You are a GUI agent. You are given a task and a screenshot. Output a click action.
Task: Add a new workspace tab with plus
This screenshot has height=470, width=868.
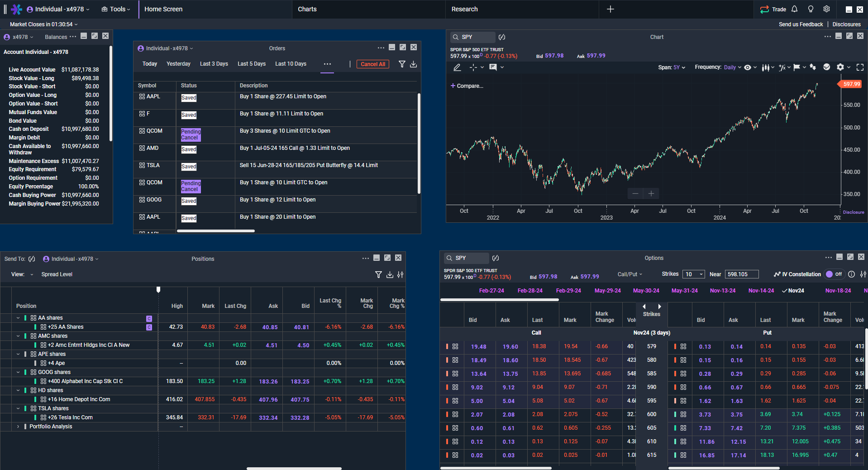(x=610, y=9)
